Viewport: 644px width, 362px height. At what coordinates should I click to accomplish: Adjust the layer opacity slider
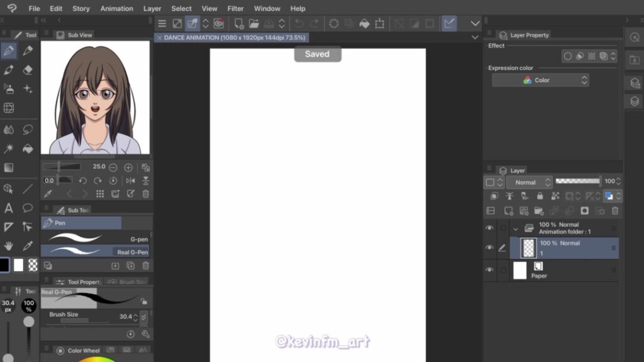578,181
